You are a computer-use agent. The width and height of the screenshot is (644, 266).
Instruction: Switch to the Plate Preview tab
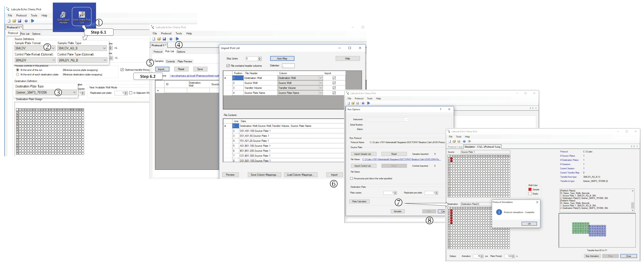(x=185, y=61)
